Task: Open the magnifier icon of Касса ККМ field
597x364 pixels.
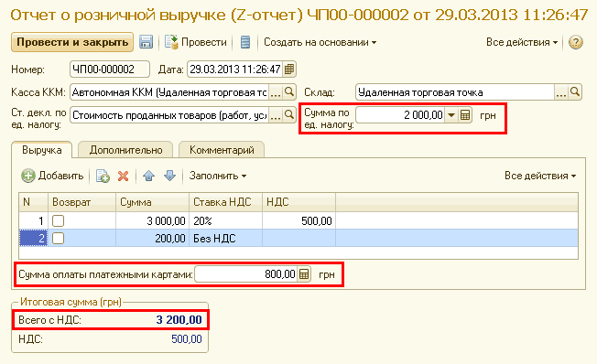Action: pos(289,92)
